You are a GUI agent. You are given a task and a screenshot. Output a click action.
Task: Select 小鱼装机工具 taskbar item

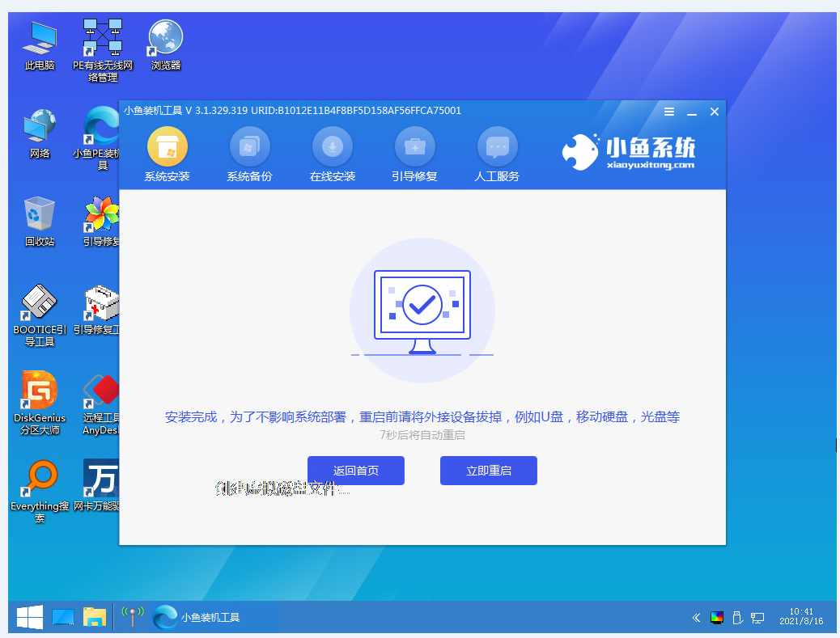click(197, 618)
